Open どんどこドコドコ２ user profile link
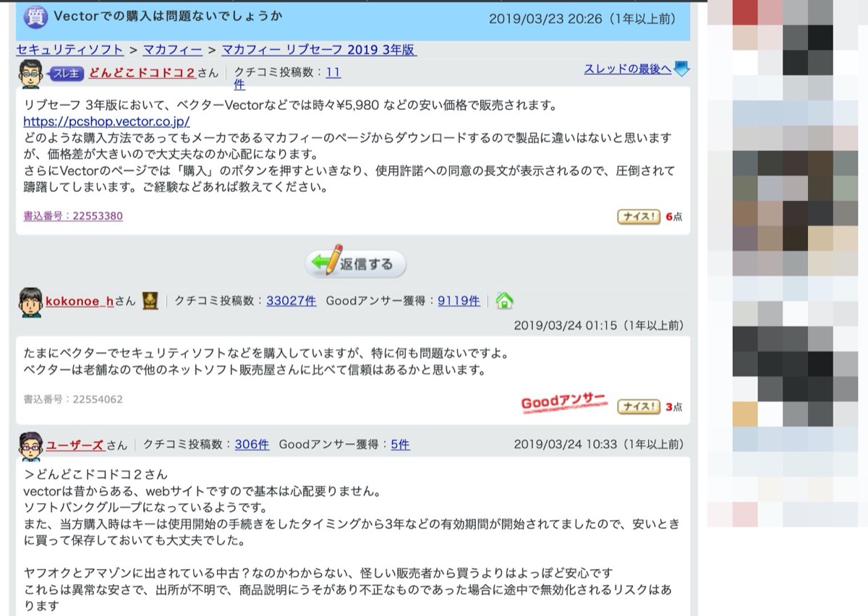This screenshot has width=868, height=616. point(142,72)
